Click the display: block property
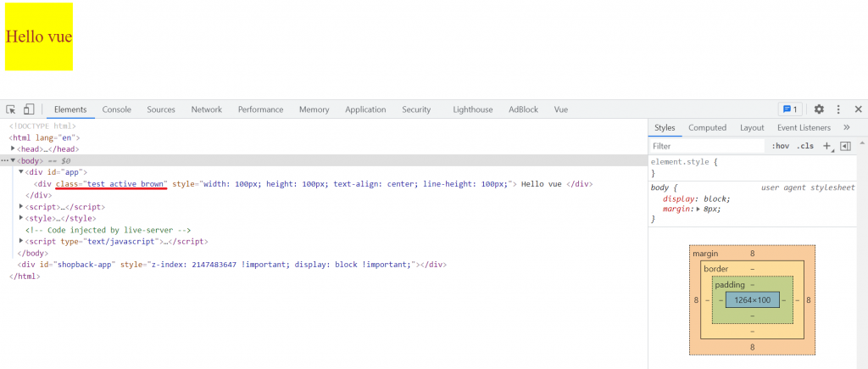868x369 pixels. pyautogui.click(x=697, y=198)
